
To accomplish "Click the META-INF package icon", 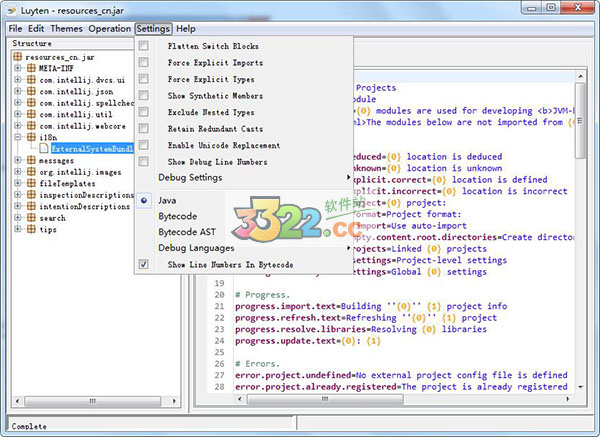I will click(x=31, y=69).
